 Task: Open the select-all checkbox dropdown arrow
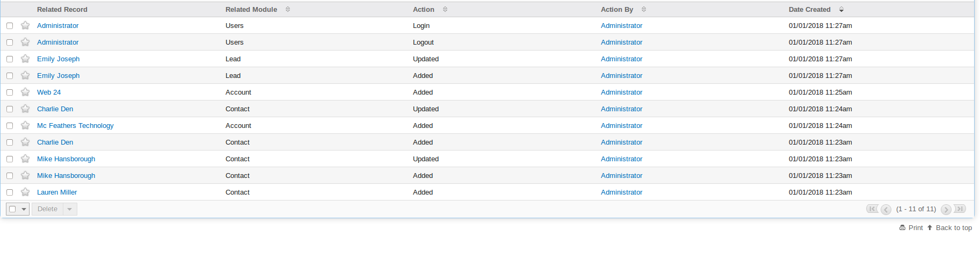[24, 209]
